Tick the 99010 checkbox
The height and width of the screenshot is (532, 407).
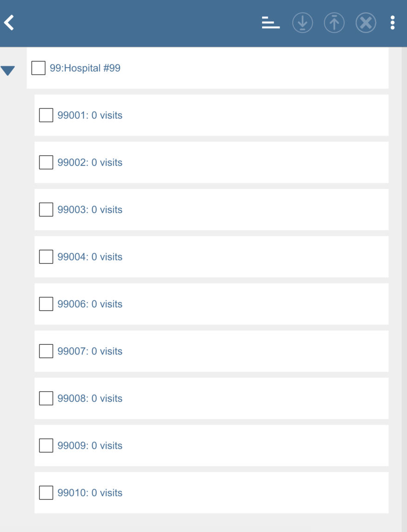click(x=46, y=493)
